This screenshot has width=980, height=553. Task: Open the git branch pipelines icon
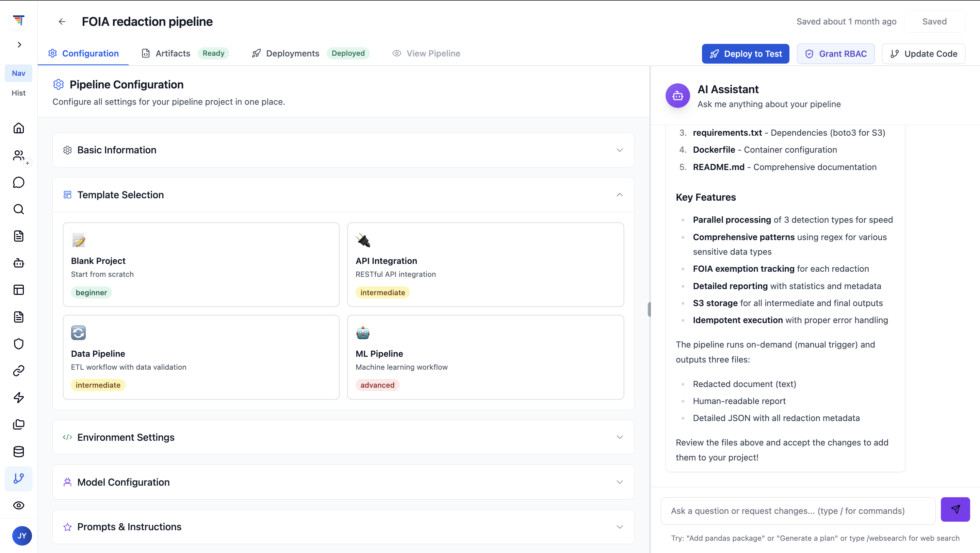(19, 479)
